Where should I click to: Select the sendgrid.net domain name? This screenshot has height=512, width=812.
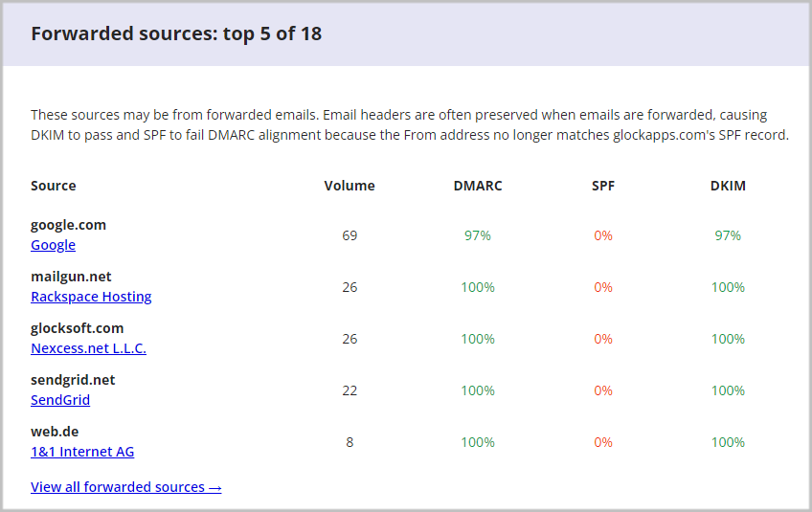(73, 380)
